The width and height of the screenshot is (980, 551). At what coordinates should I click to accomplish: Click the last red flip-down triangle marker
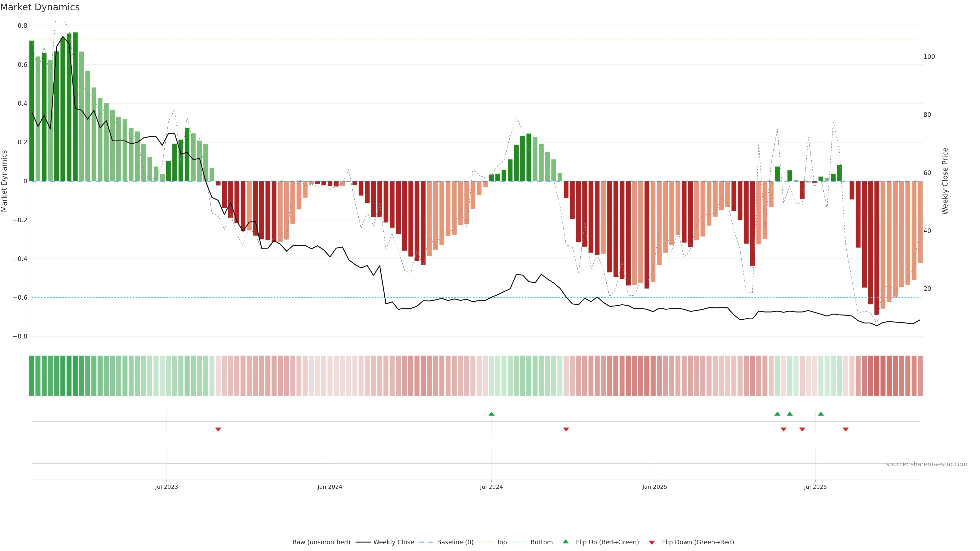[845, 429]
